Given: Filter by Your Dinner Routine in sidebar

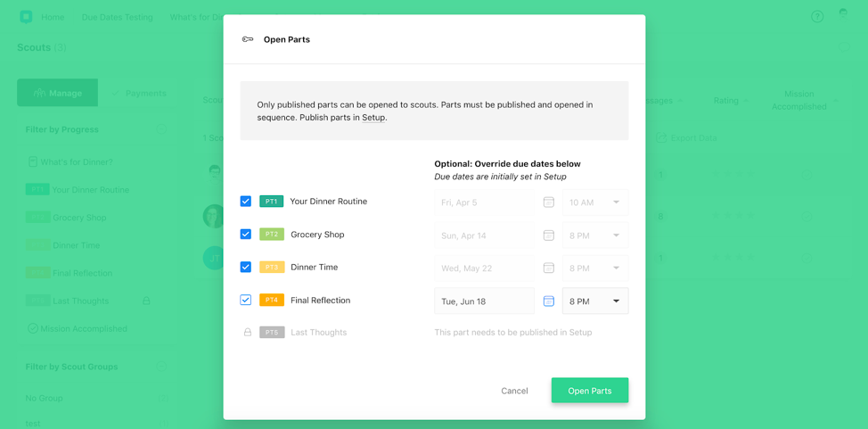Looking at the screenshot, I should (x=78, y=190).
